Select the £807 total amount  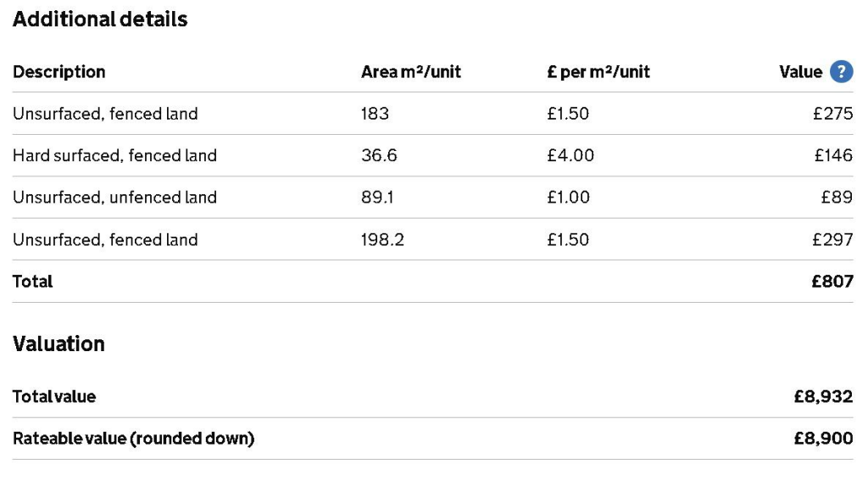[832, 282]
